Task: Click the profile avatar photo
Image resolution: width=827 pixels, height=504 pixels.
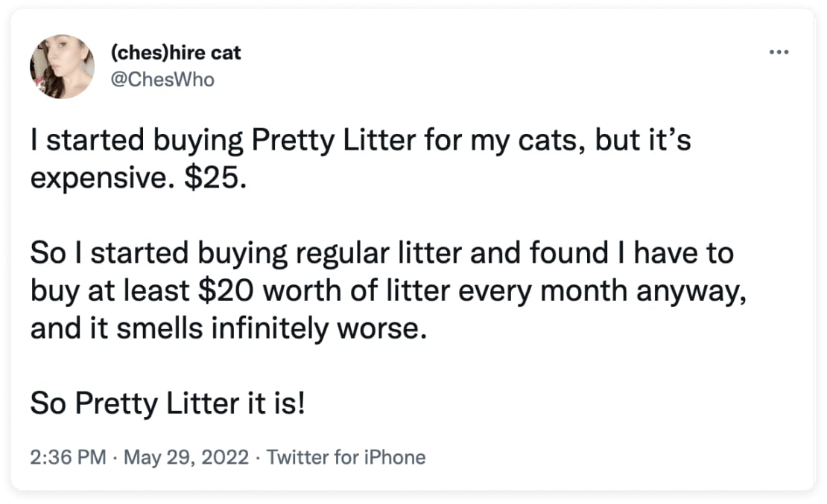Action: pos(63,66)
